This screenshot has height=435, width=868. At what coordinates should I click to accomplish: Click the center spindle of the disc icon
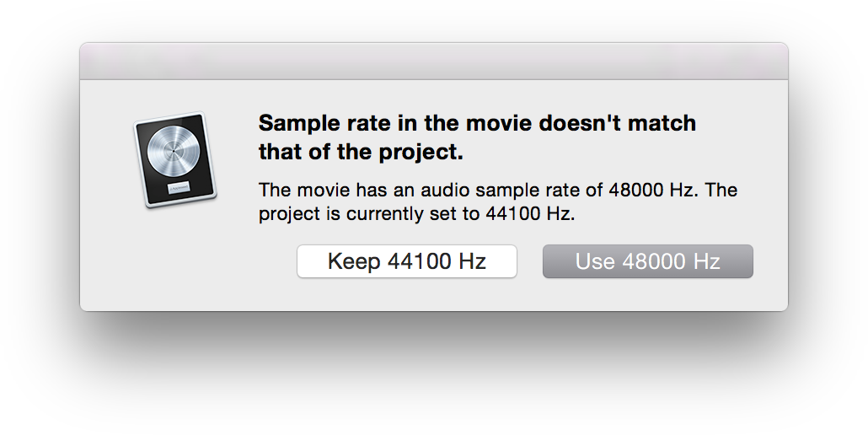(174, 151)
